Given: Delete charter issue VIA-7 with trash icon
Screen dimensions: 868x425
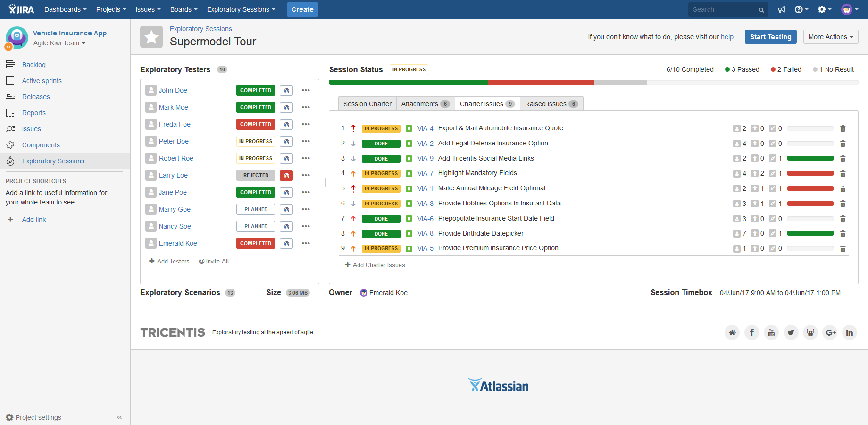Looking at the screenshot, I should click(843, 173).
